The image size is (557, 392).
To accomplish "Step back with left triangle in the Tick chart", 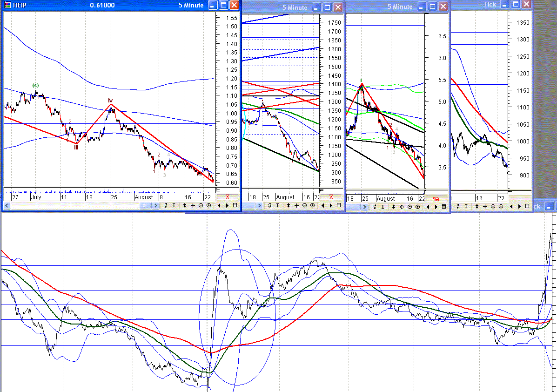I will (x=511, y=206).
